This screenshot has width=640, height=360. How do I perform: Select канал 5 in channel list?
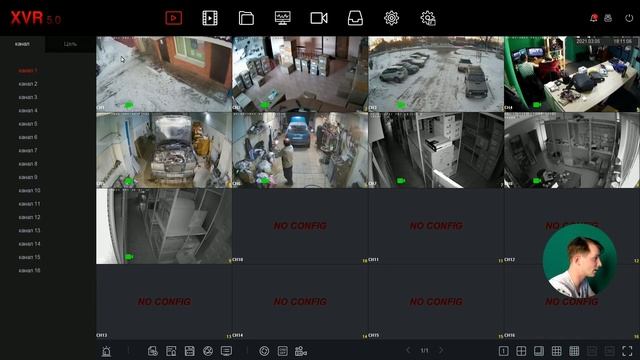28,124
